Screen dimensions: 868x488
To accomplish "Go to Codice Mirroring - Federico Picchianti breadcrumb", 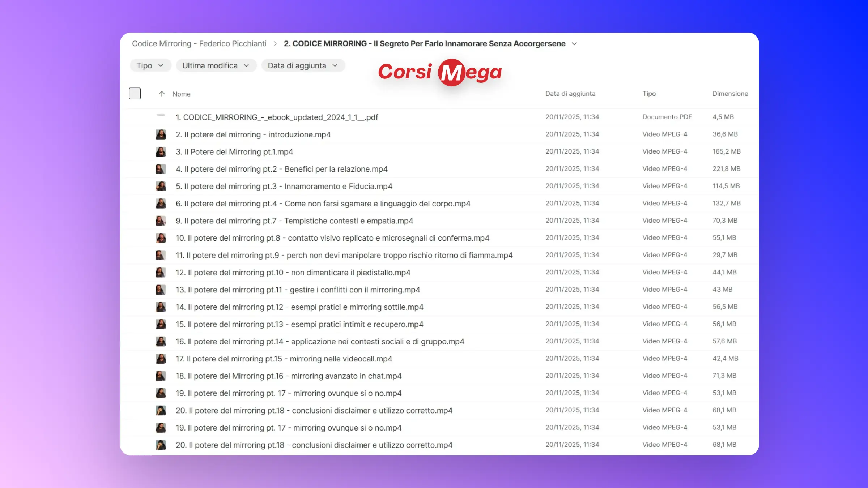I will pyautogui.click(x=199, y=44).
